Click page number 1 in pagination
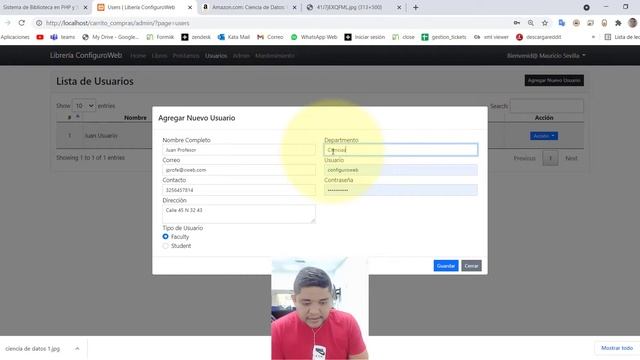 tap(550, 158)
